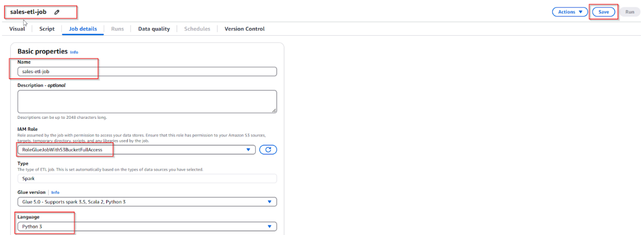Open the Script tab
644x235 pixels.
[47, 29]
